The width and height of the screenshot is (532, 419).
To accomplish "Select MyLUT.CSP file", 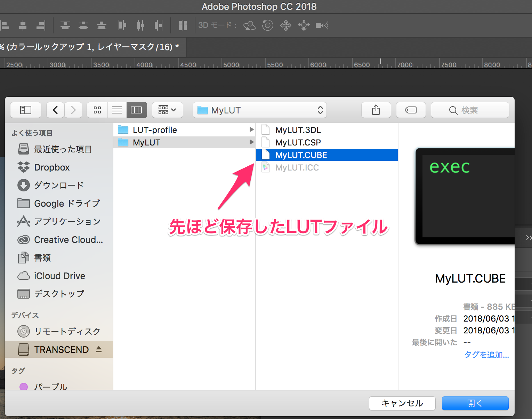I will 327,142.
